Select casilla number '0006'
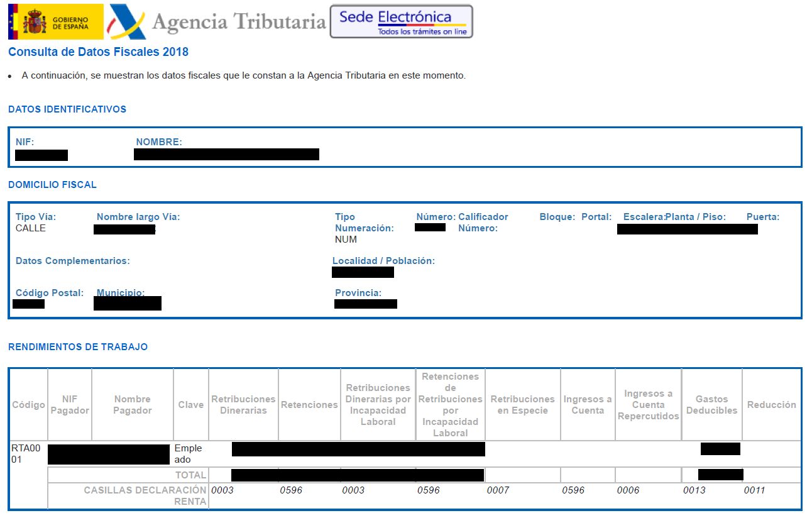The width and height of the screenshot is (812, 518). [628, 490]
